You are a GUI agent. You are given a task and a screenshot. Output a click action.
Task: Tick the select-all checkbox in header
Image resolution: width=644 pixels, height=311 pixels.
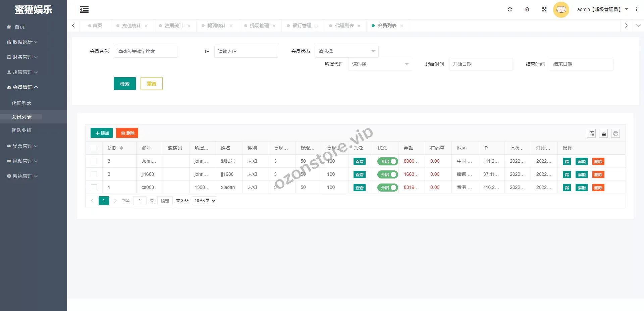[94, 148]
